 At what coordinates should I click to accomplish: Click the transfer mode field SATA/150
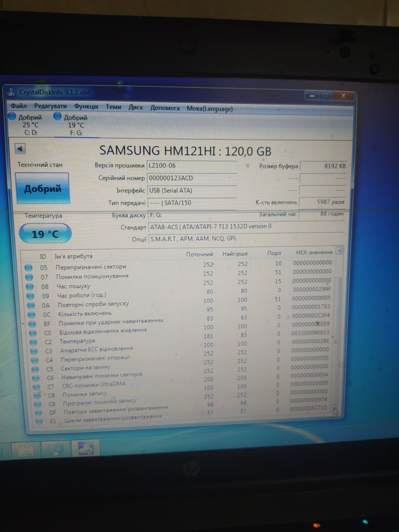click(x=192, y=203)
